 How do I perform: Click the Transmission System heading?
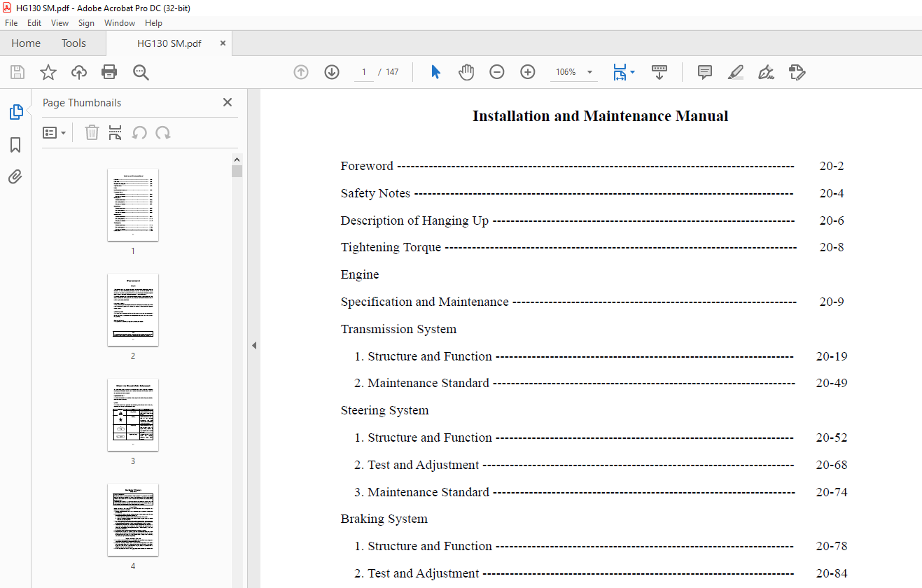coord(398,329)
